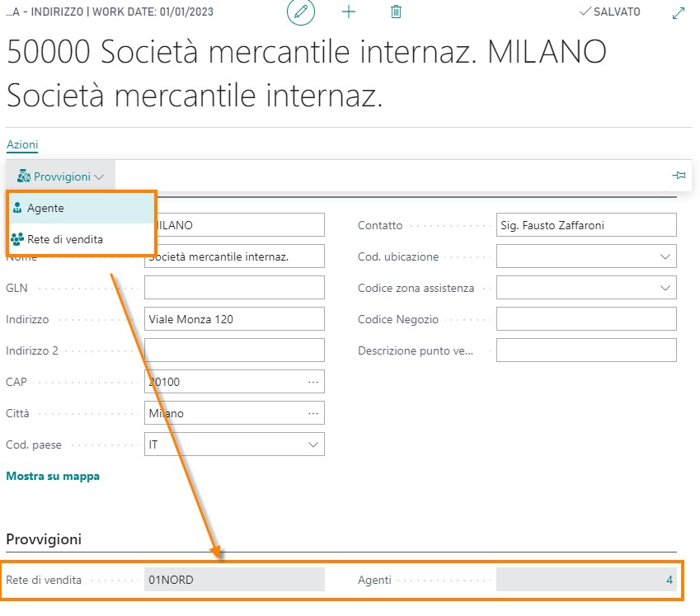The height and width of the screenshot is (616, 700).
Task: Select Agente from the Provvigioni menu
Action: tap(45, 209)
